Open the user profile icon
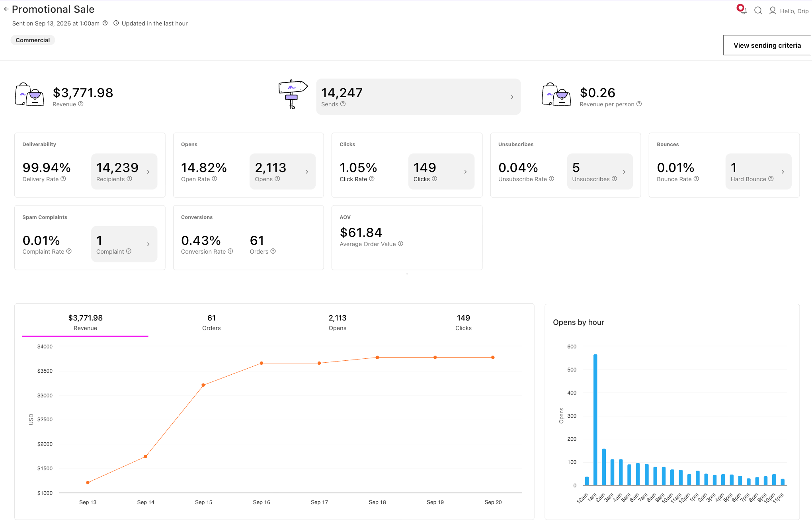The width and height of the screenshot is (812, 520). 773,11
